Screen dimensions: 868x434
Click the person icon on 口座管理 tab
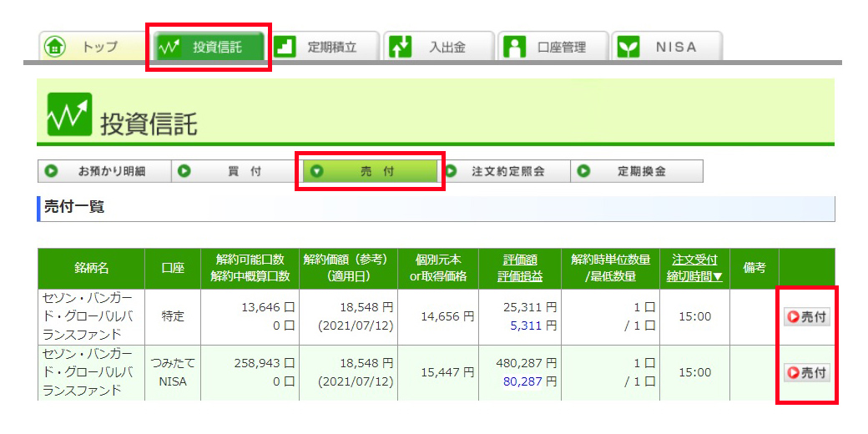pyautogui.click(x=514, y=47)
